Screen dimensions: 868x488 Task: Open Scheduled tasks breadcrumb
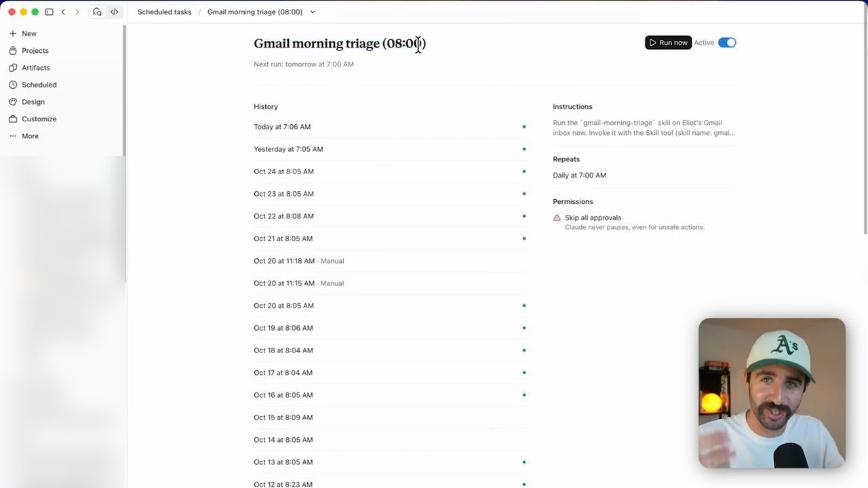pyautogui.click(x=164, y=12)
